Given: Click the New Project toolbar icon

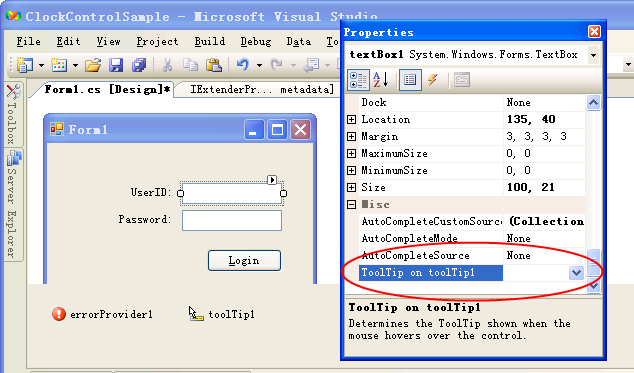Looking at the screenshot, I should point(25,65).
